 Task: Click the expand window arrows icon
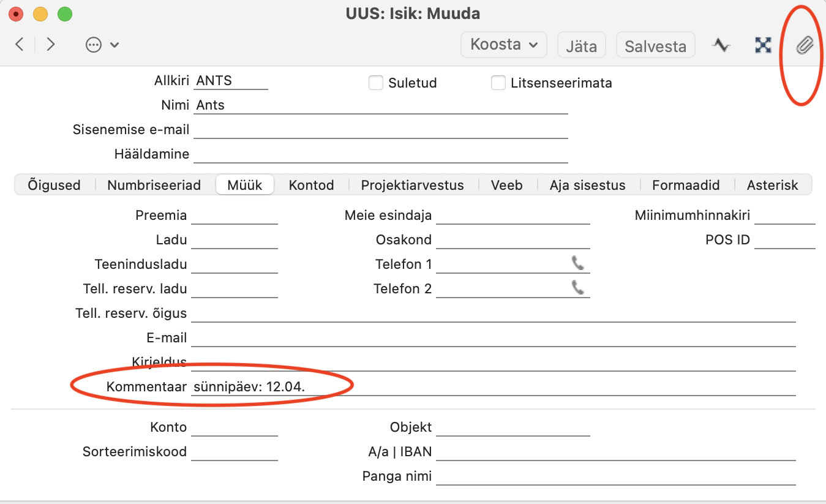[x=763, y=45]
